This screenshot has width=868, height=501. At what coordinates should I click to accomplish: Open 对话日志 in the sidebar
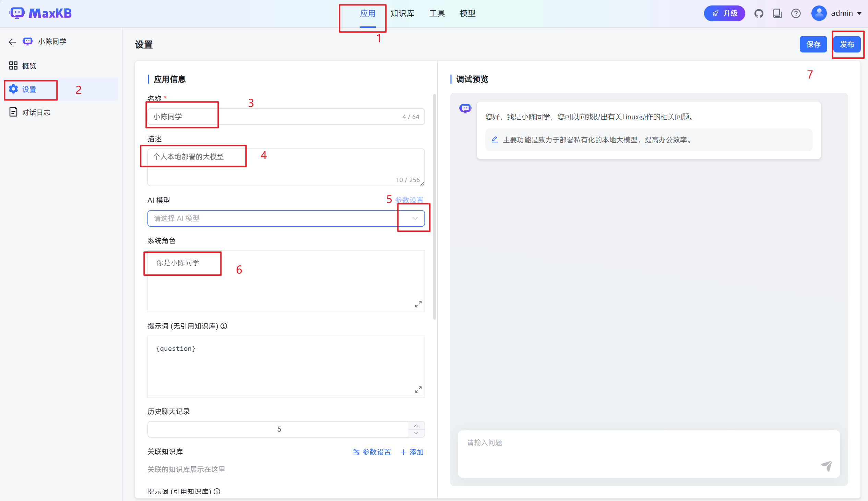pyautogui.click(x=36, y=112)
